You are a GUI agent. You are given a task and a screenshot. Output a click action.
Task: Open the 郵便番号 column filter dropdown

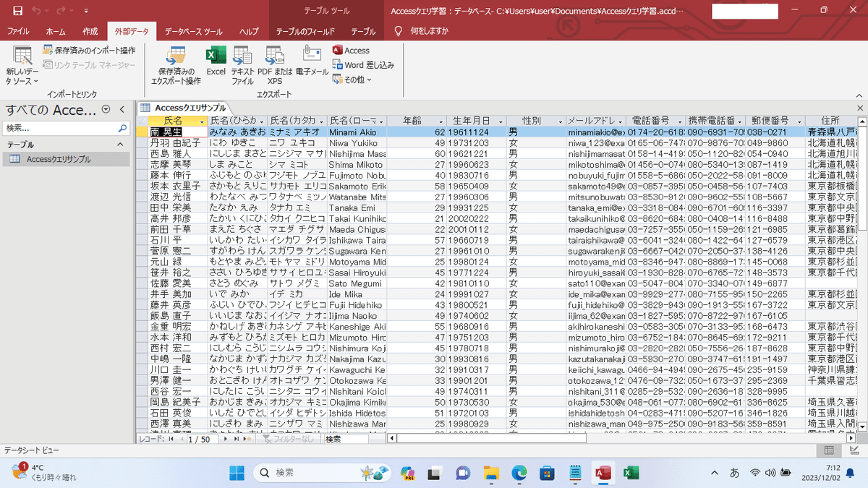[x=799, y=121]
